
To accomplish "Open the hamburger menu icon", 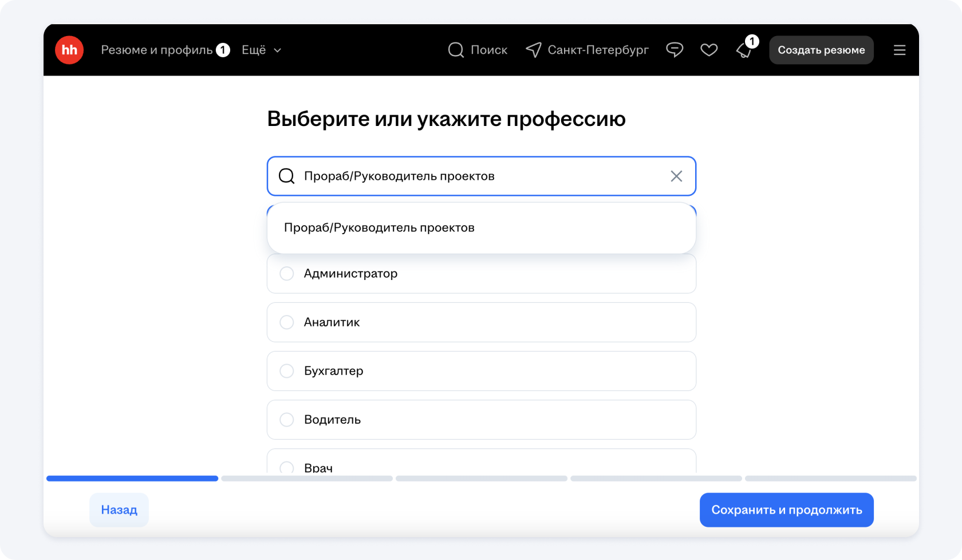I will point(899,50).
